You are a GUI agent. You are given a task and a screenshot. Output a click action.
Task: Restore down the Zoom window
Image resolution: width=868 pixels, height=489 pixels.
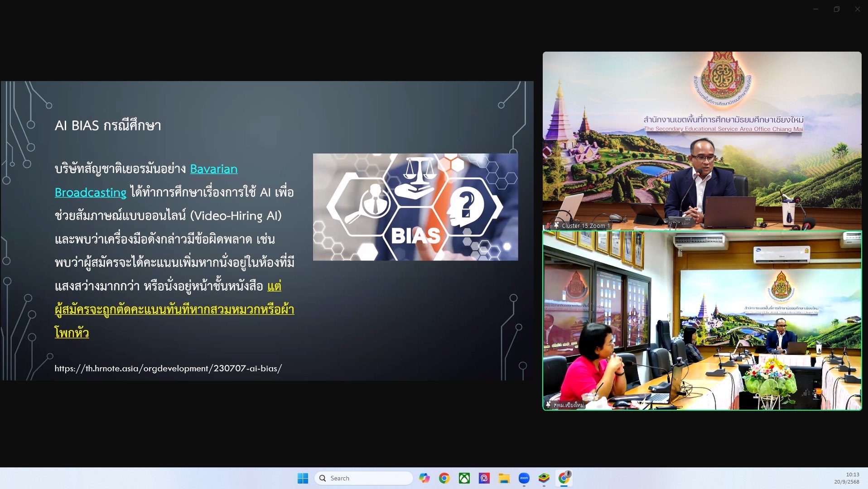click(x=836, y=9)
